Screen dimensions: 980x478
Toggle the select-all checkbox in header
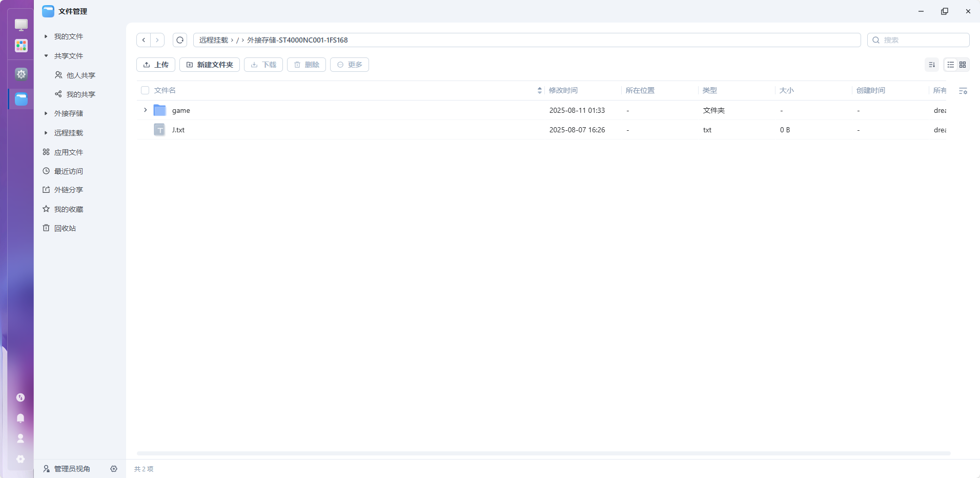[145, 90]
